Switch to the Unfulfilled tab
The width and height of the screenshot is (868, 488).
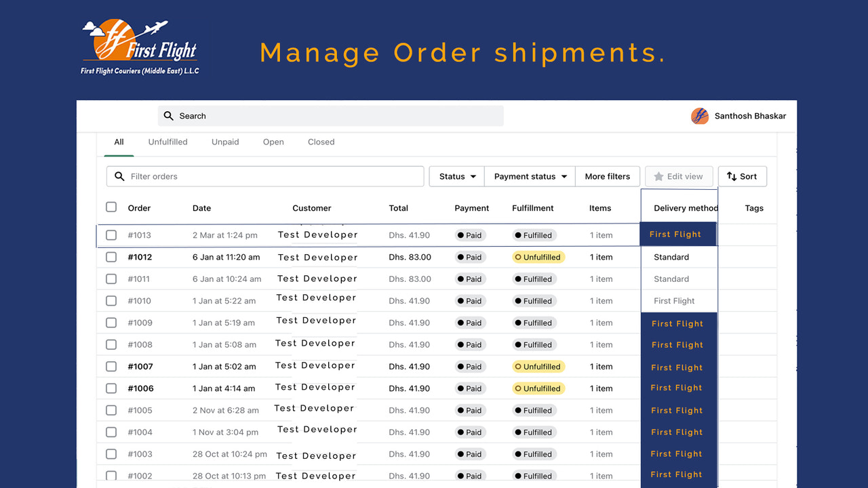(x=167, y=142)
